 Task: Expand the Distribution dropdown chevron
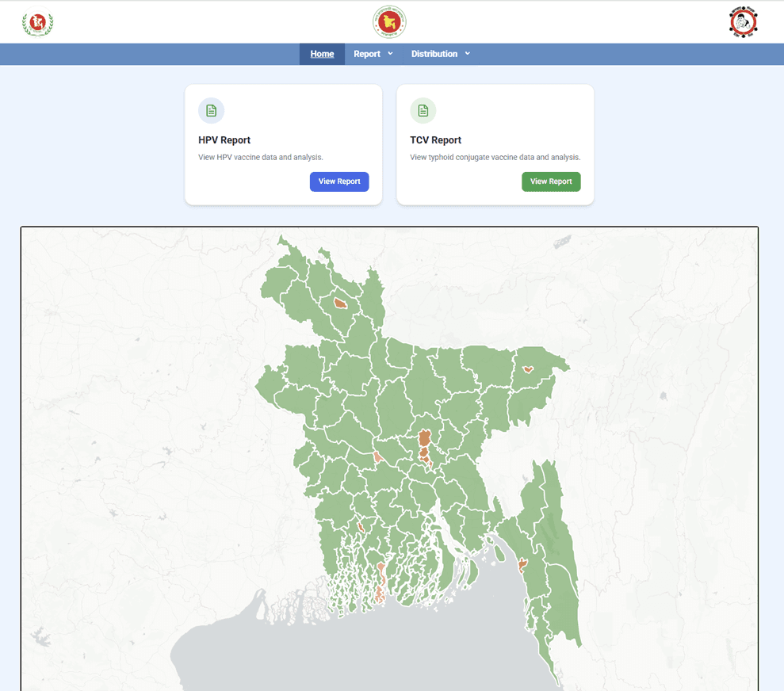468,53
